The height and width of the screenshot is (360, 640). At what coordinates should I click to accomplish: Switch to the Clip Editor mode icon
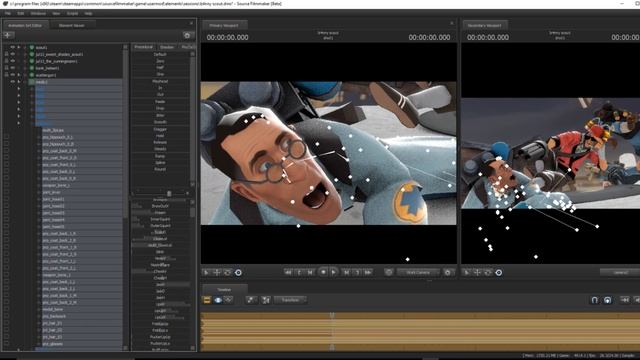point(207,300)
